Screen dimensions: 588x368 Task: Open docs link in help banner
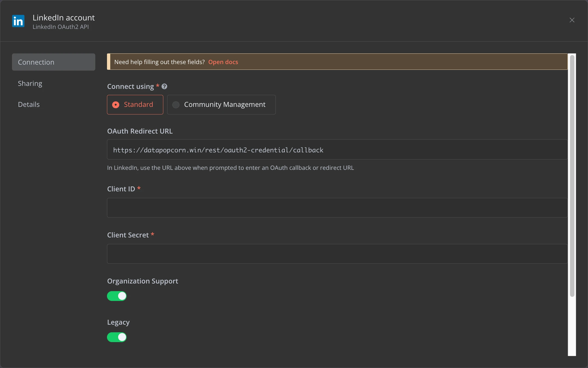click(223, 62)
